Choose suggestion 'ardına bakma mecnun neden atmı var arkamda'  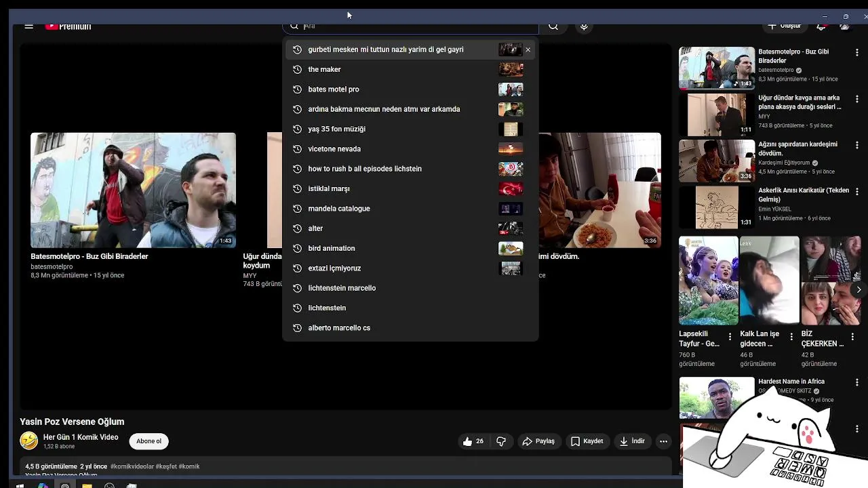(x=410, y=109)
